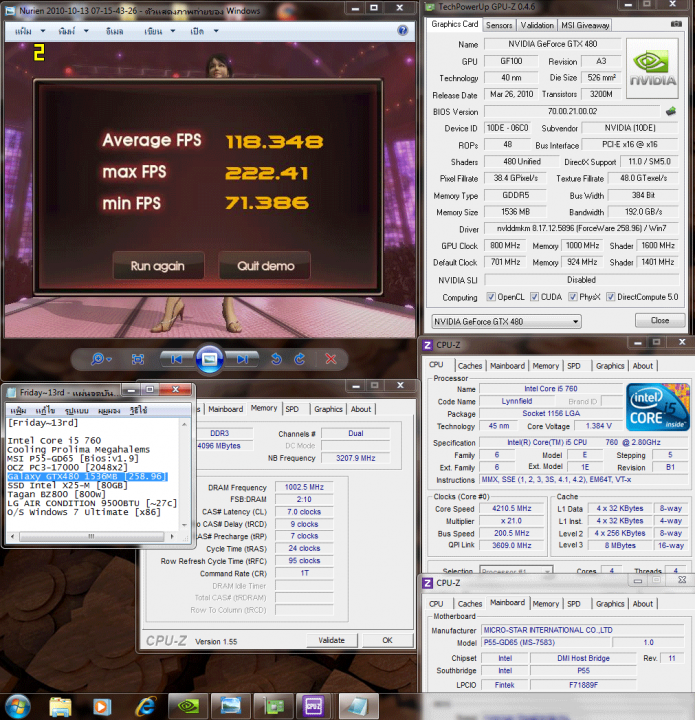Rotate image counterclockwise
The width and height of the screenshot is (695, 720).
pos(276,359)
